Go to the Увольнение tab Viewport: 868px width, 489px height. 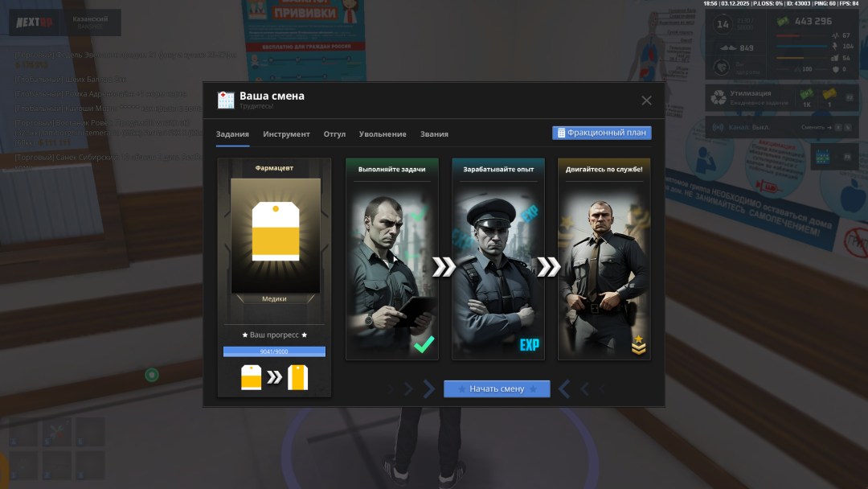click(x=383, y=134)
